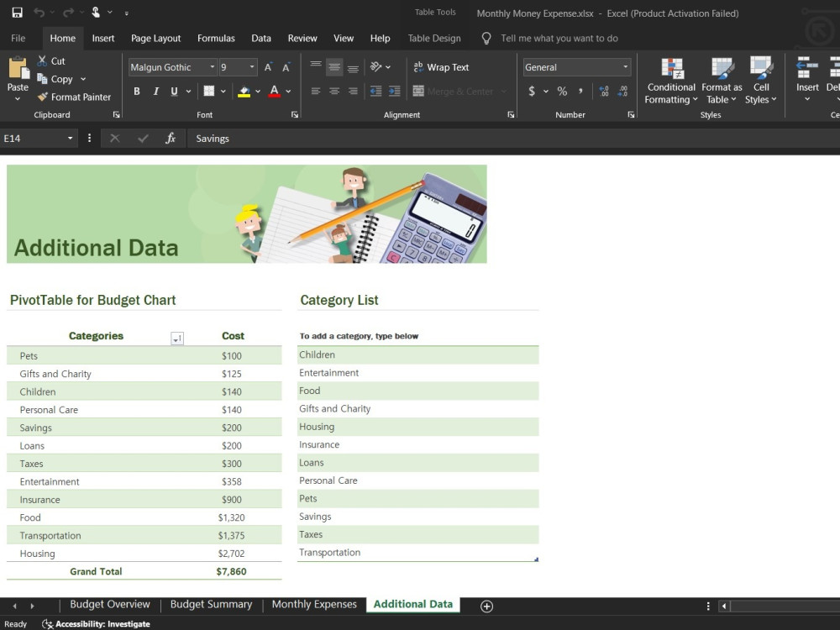
Task: Click the Name Box showing E14
Action: pyautogui.click(x=34, y=139)
